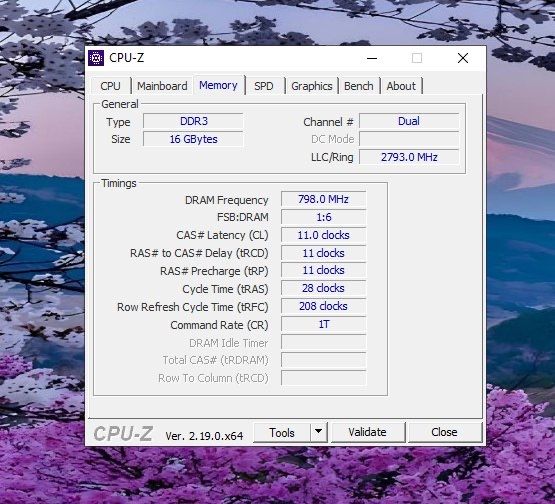Click the tRCD value 11 clocks
Viewport: 555px width, 504px height.
point(324,253)
